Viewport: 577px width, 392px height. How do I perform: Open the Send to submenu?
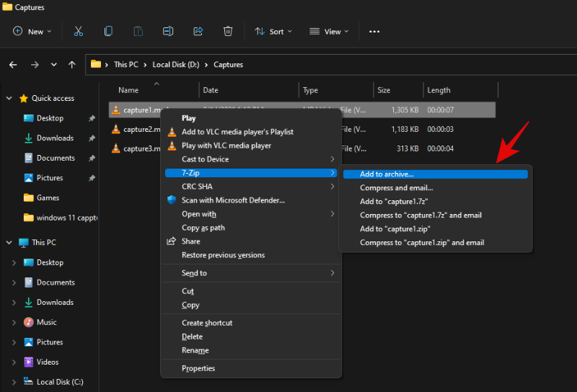tap(194, 273)
